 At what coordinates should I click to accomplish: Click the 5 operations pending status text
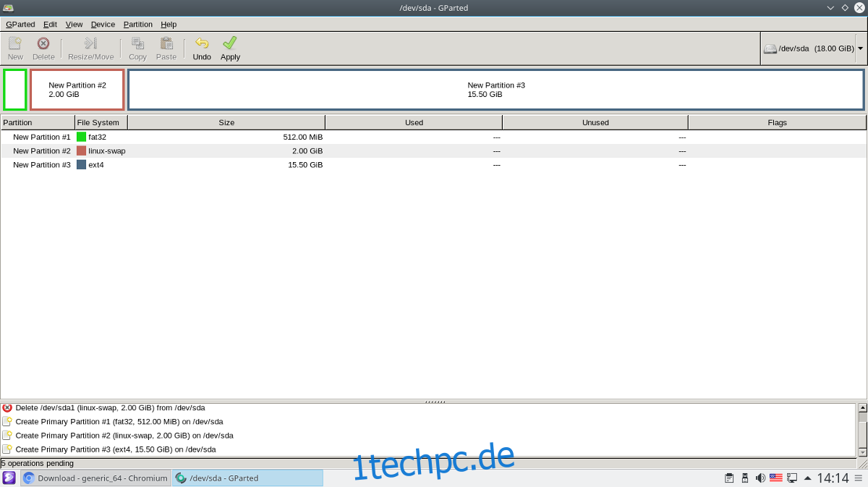tap(37, 463)
